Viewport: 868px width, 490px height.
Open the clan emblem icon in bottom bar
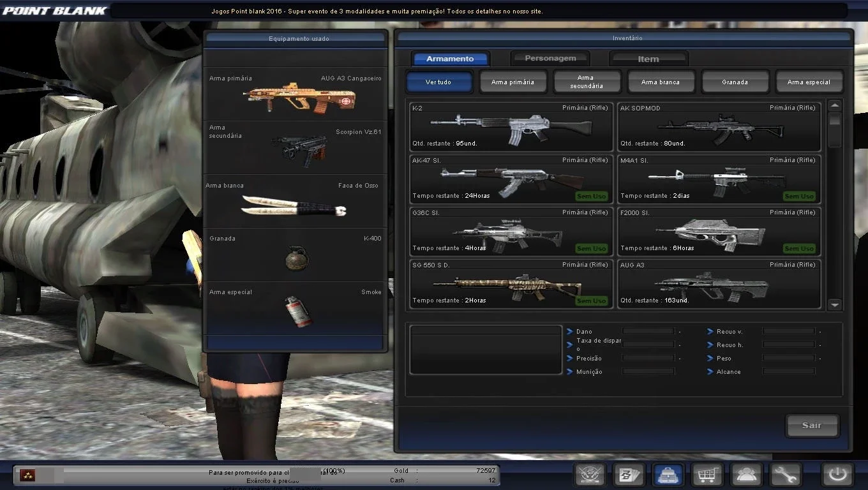[590, 475]
